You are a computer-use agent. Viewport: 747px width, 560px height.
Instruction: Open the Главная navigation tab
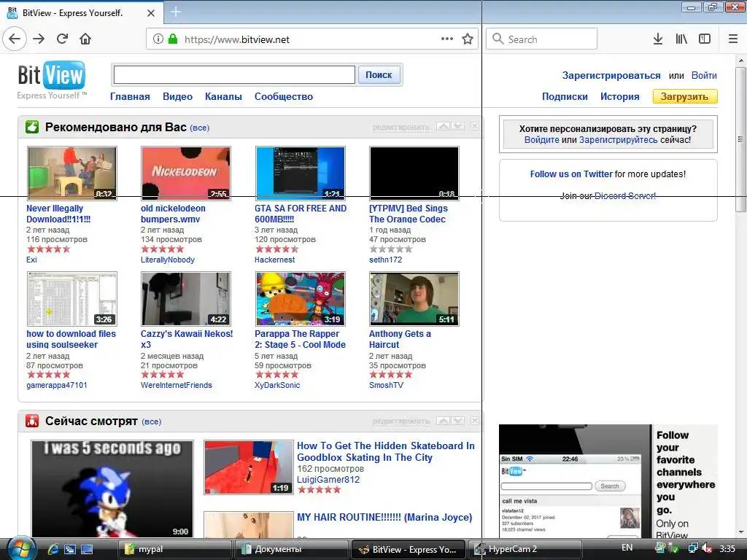130,97
